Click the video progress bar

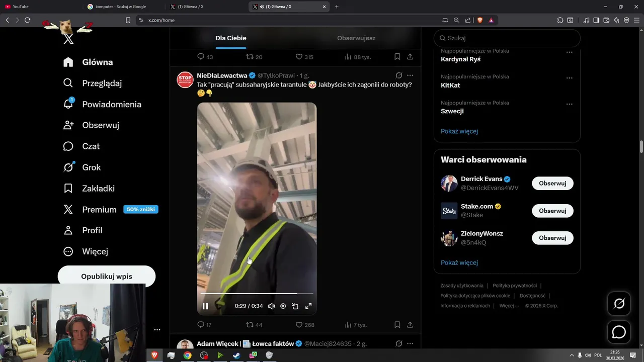[257, 293]
